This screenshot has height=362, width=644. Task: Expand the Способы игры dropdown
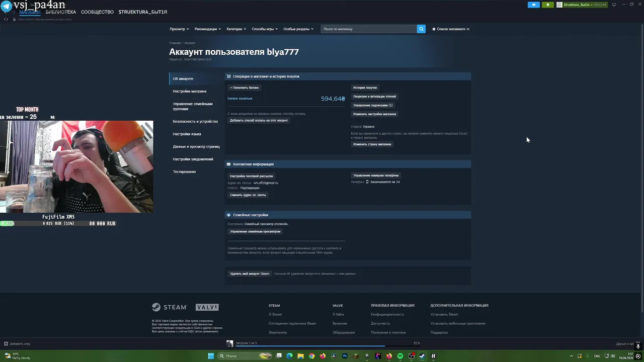[265, 29]
